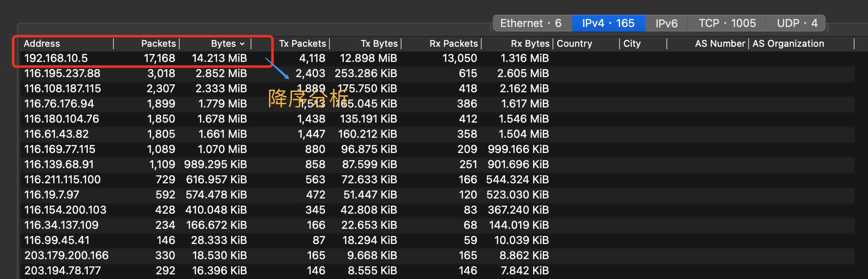Select the 203.179.200.166 address row
868x279 pixels.
click(66, 255)
